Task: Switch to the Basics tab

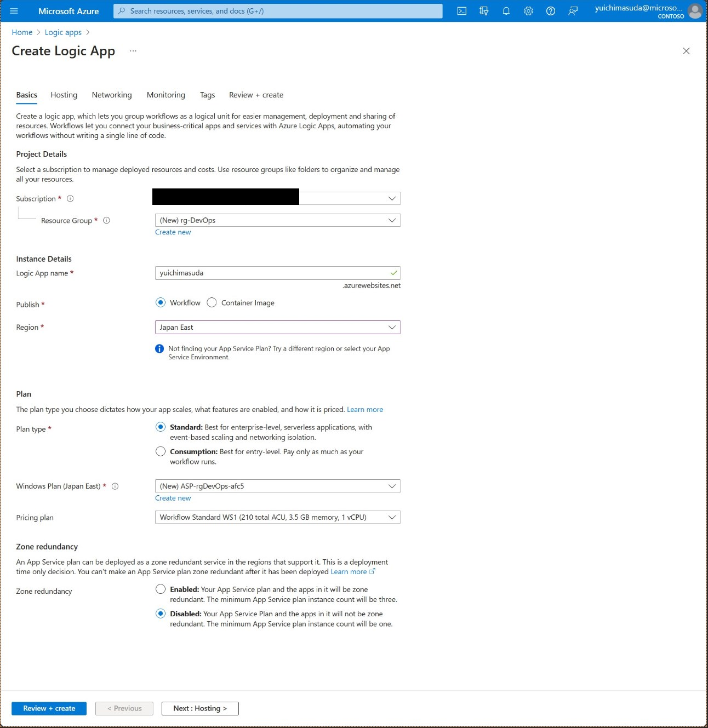Action: click(27, 95)
